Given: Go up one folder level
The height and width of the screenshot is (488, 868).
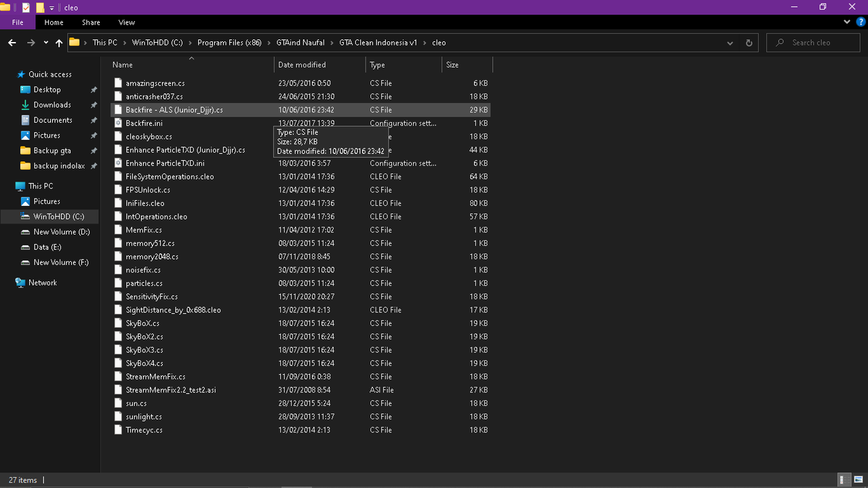Looking at the screenshot, I should coord(59,43).
